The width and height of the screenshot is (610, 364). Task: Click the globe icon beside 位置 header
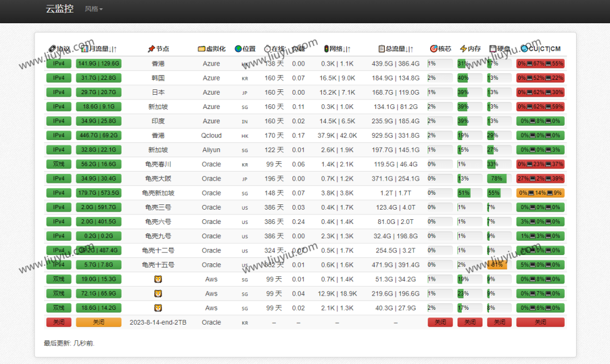tap(238, 49)
